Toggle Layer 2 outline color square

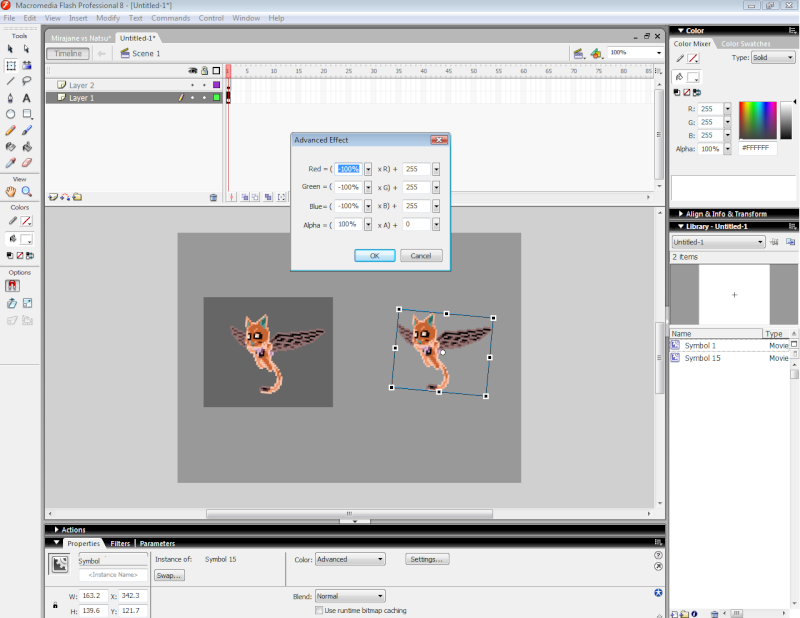tap(216, 85)
